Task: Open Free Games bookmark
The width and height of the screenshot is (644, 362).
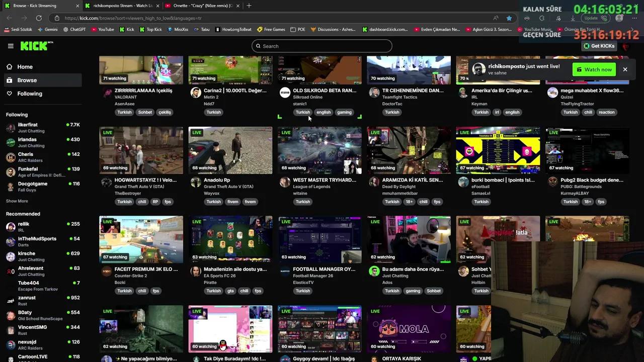Action: [x=271, y=29]
